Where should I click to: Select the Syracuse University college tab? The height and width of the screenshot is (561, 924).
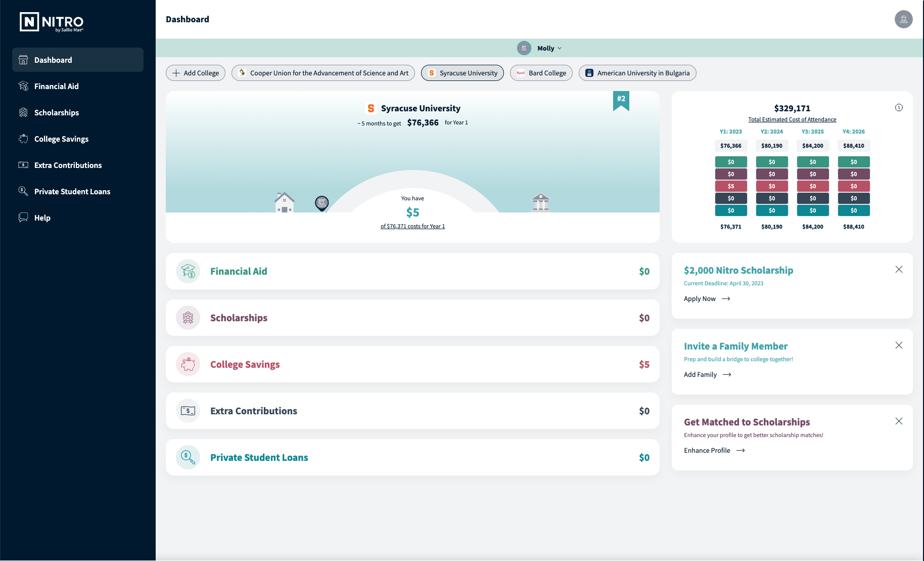coord(463,73)
